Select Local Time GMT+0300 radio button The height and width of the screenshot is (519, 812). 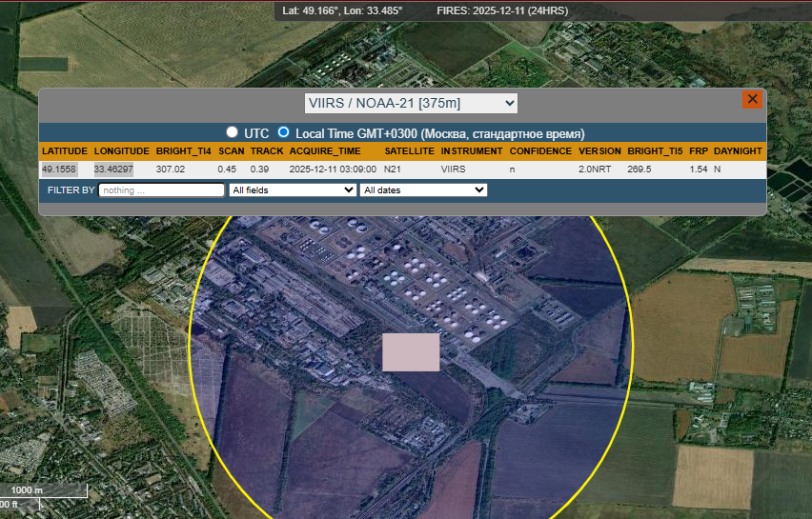click(283, 132)
